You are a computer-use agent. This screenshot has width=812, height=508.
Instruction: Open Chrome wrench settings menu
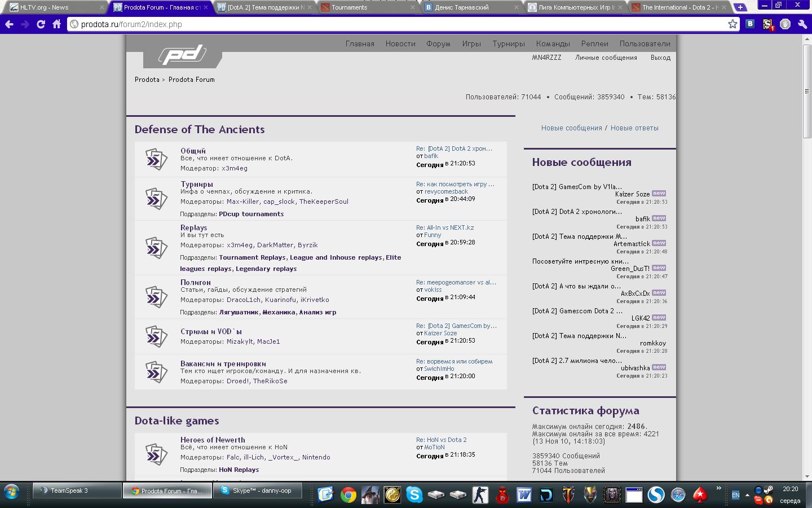click(x=803, y=24)
